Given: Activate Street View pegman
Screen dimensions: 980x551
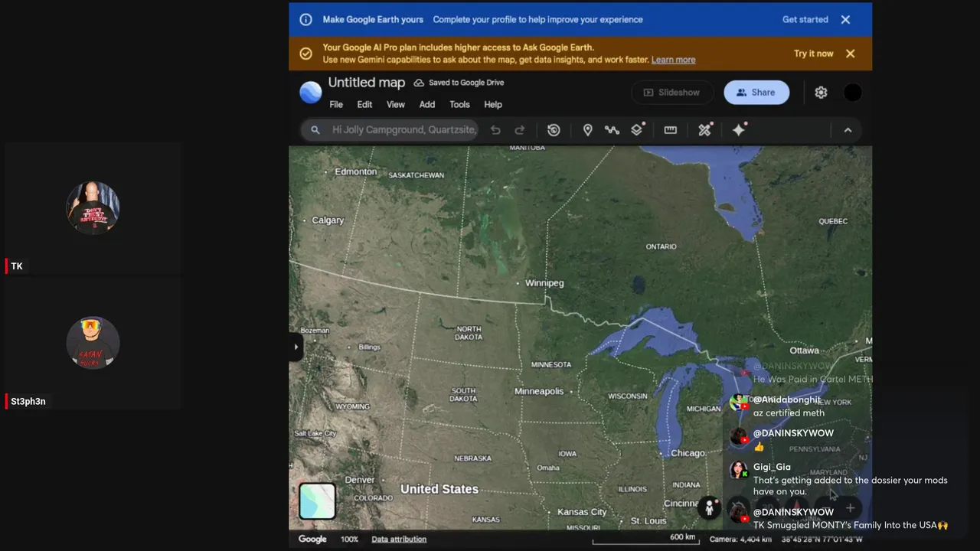Looking at the screenshot, I should [710, 507].
